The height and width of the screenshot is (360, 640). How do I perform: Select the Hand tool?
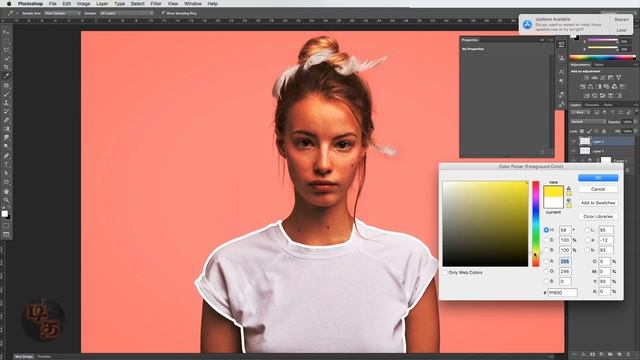6,191
